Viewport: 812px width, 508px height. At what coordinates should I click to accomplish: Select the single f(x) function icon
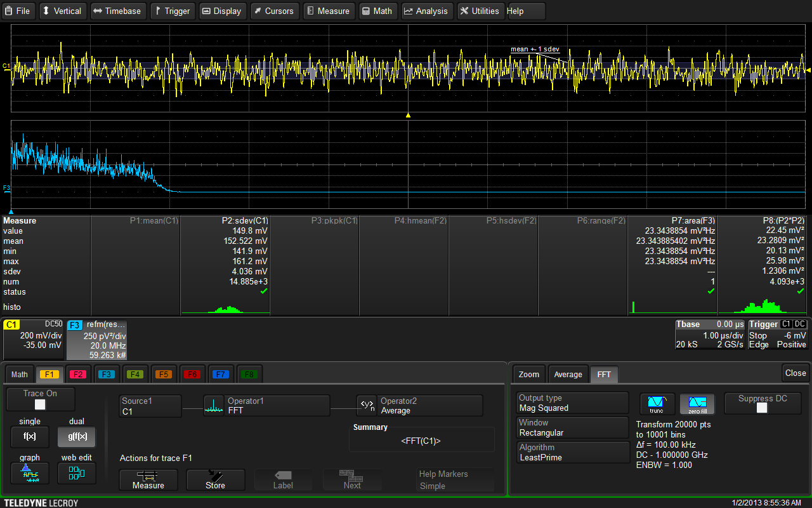click(29, 437)
